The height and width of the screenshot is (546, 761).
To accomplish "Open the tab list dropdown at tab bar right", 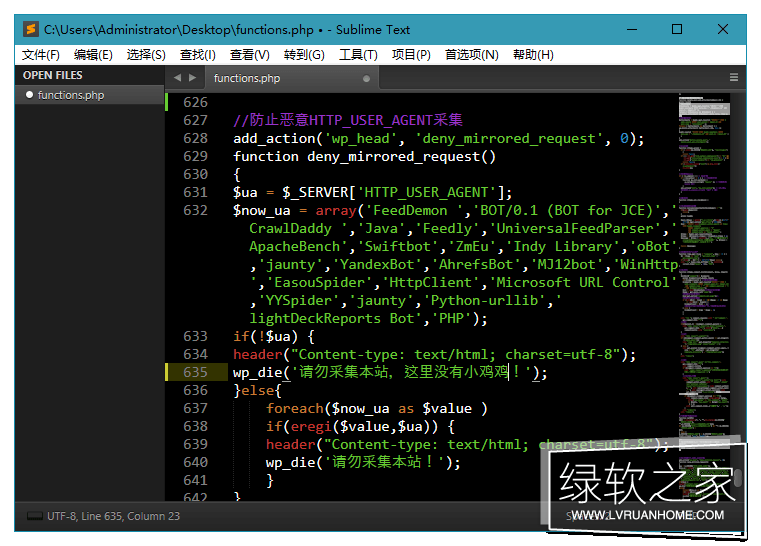I will pyautogui.click(x=733, y=77).
